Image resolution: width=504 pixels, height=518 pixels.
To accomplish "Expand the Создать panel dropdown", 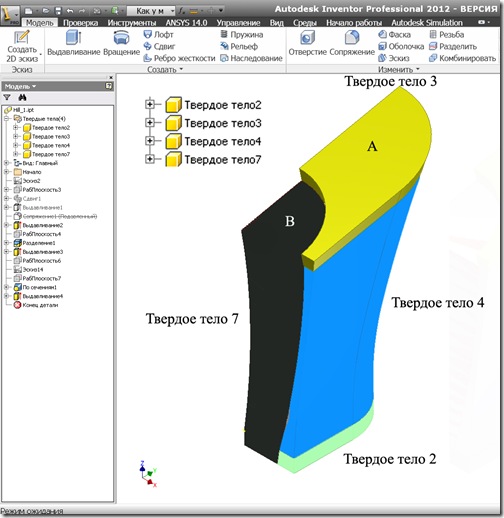I will pyautogui.click(x=165, y=69).
